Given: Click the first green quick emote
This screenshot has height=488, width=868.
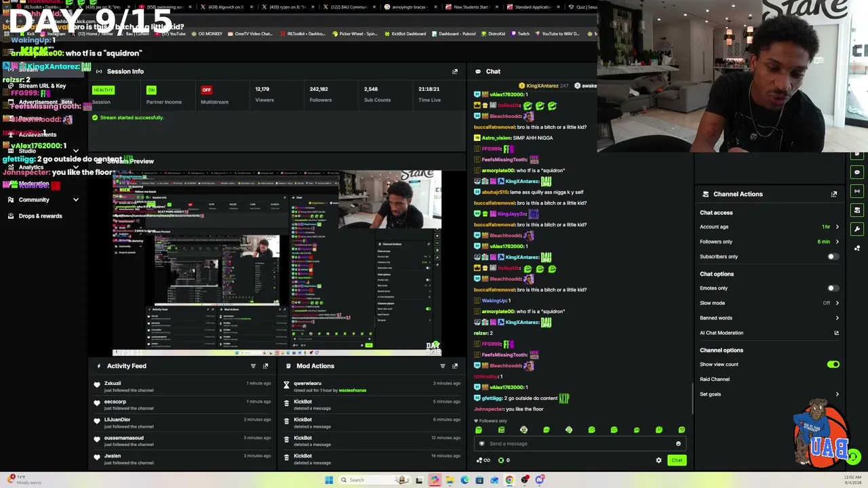Looking at the screenshot, I should pos(479,430).
